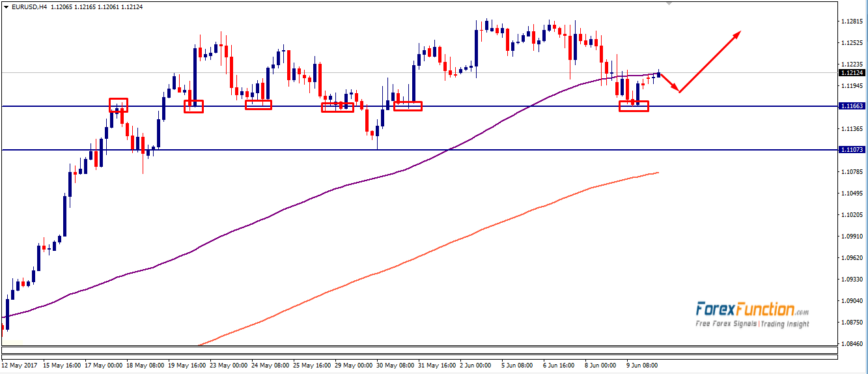
Task: Click the 1.11663 price label on axis
Action: (852, 106)
